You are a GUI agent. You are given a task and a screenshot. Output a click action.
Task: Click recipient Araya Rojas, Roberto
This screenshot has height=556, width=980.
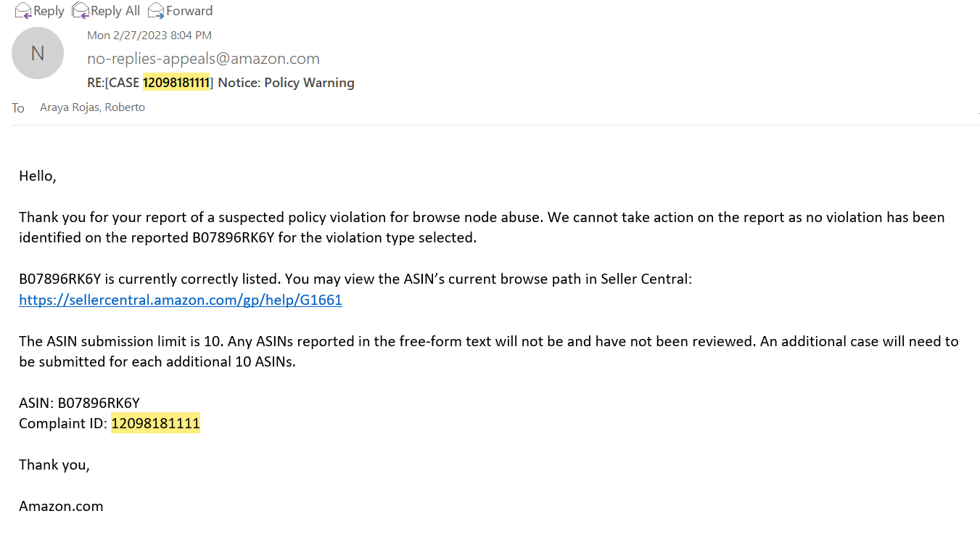click(92, 107)
